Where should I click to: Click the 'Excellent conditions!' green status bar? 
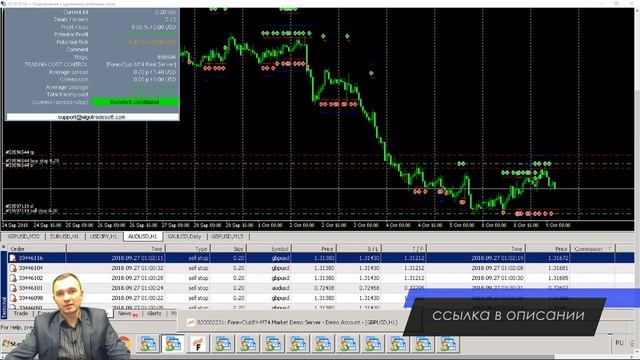[x=135, y=102]
